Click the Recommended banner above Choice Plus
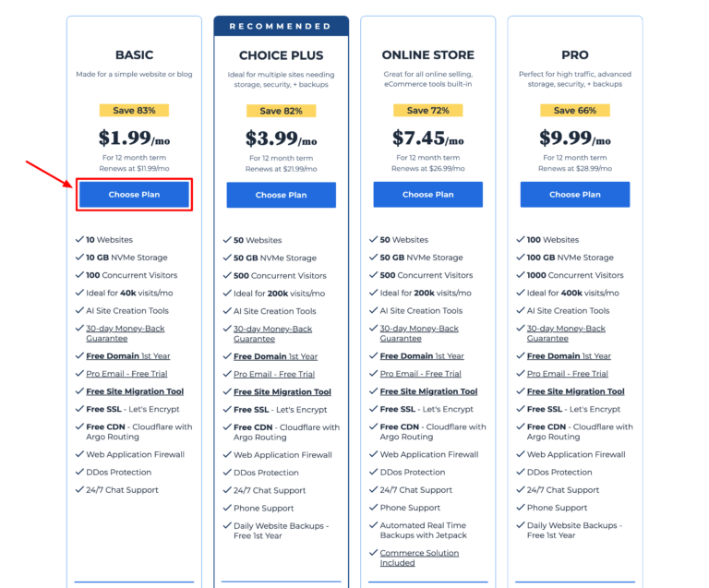The width and height of the screenshot is (709, 588). pos(281,26)
